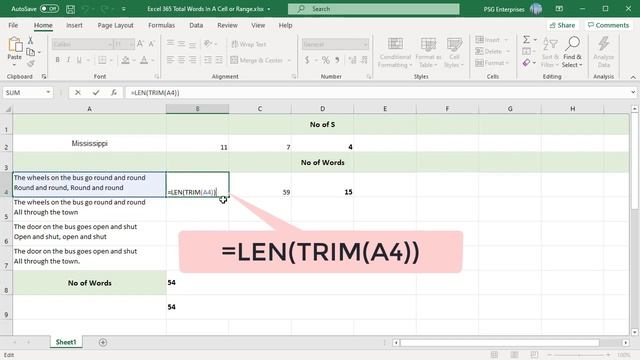The width and height of the screenshot is (640, 360).
Task: Open Format as Table gallery
Action: 428,52
